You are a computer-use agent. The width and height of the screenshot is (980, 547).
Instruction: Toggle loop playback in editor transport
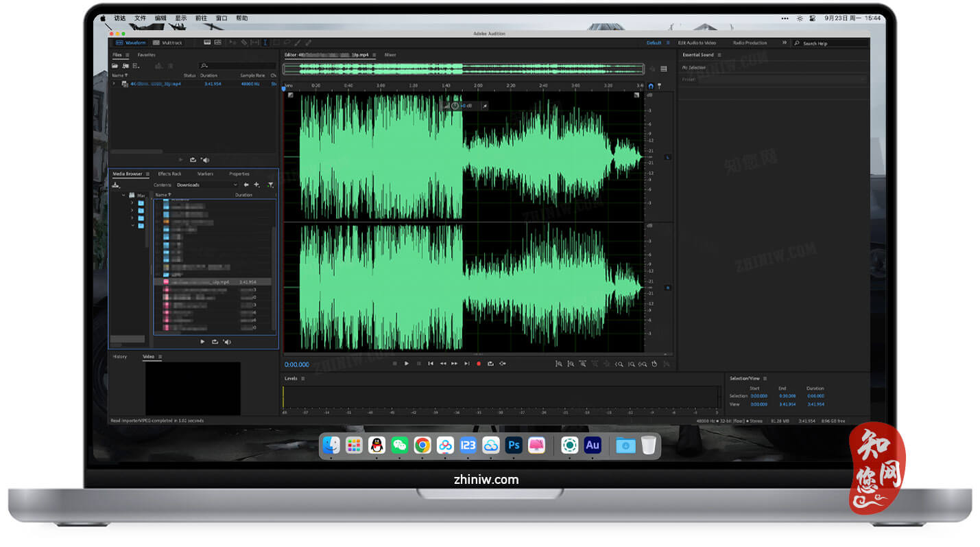(x=490, y=363)
